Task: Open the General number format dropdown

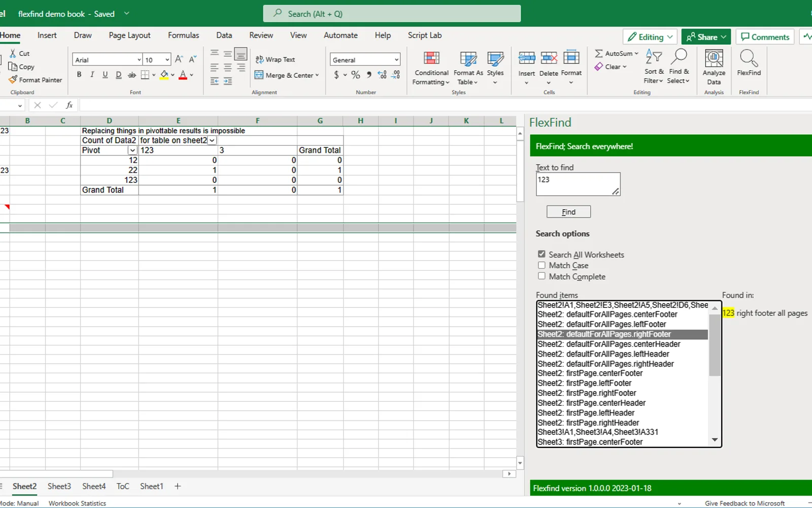Action: pos(396,60)
